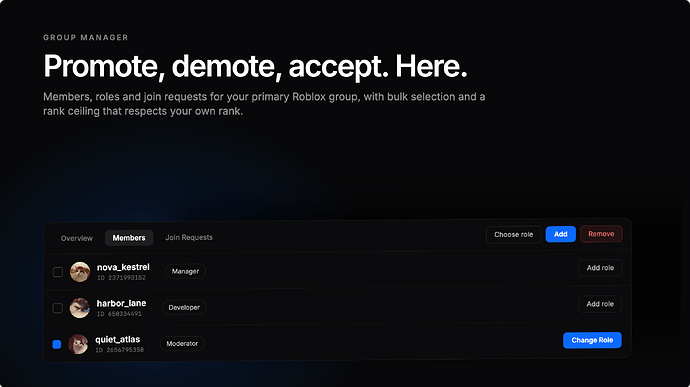690x387 pixels.
Task: Switch to the Overview tab
Action: coord(77,238)
